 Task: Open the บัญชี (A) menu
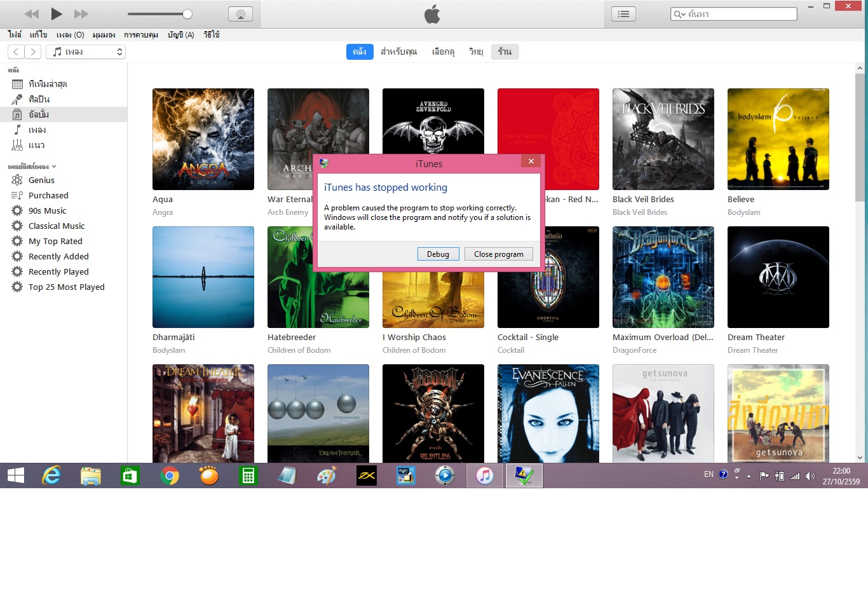(181, 35)
